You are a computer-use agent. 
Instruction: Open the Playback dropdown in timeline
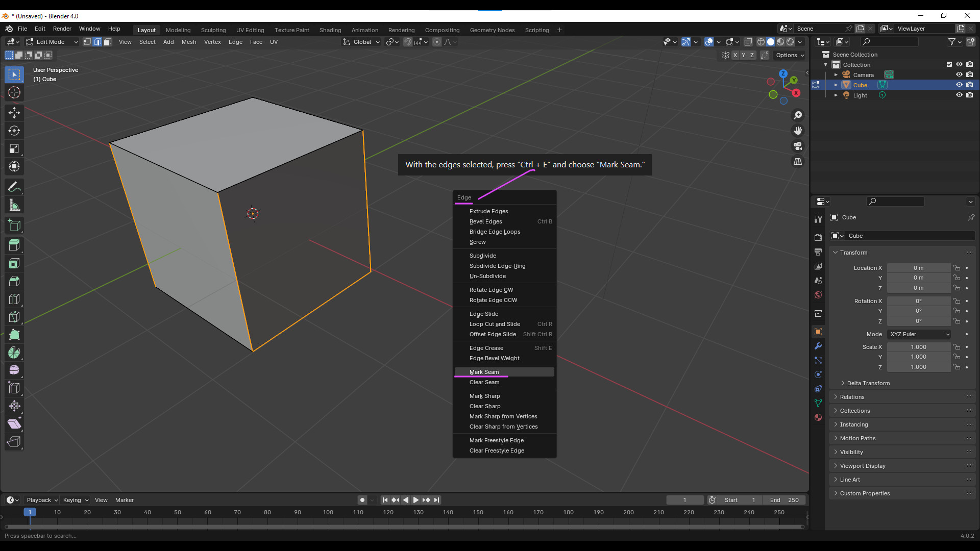pos(42,500)
